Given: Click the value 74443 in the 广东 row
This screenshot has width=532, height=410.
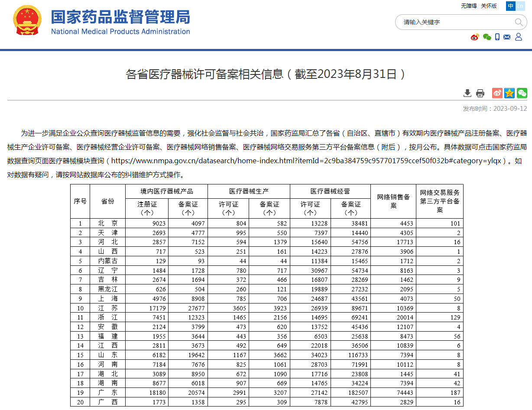Looking at the screenshot, I should coord(404,393).
